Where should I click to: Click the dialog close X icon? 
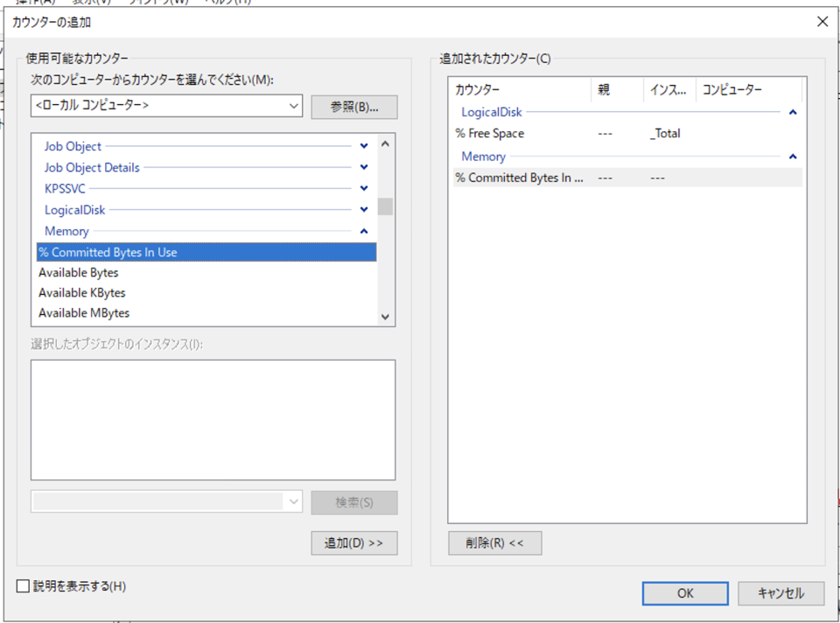[x=822, y=21]
